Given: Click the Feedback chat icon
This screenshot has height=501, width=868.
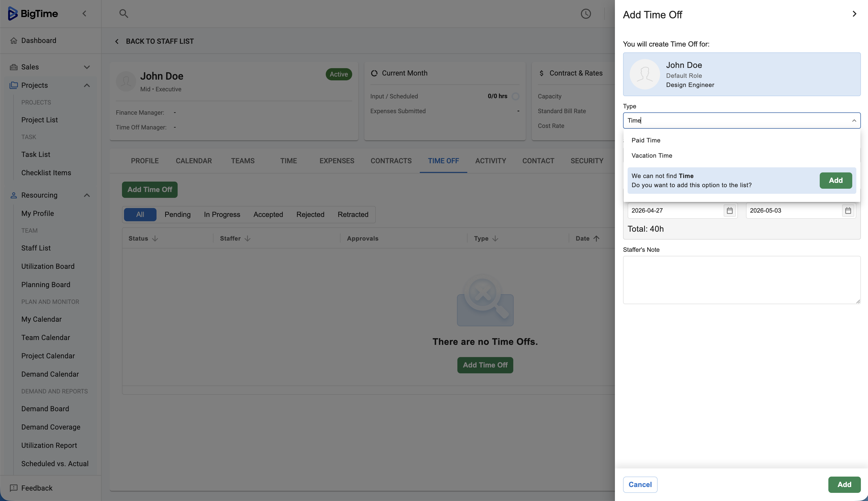Looking at the screenshot, I should point(14,488).
